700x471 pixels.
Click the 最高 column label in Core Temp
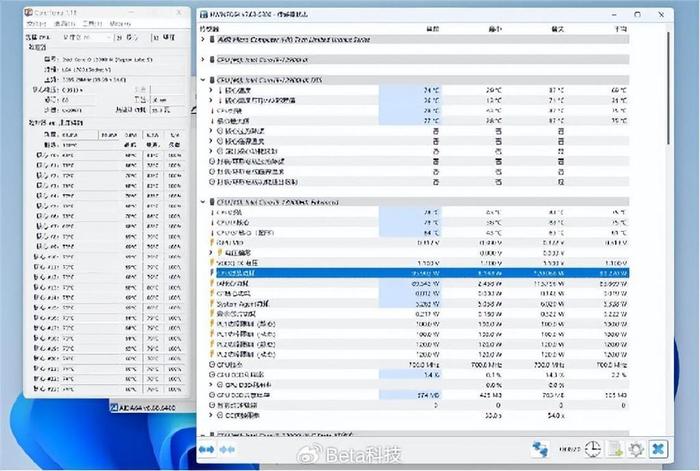tap(152, 145)
